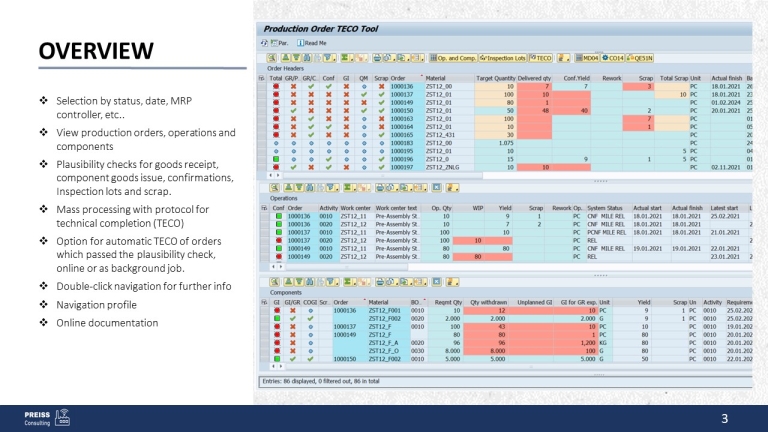Select the row of order 1000196 in Order Headers
The height and width of the screenshot is (432, 768).
[x=261, y=159]
